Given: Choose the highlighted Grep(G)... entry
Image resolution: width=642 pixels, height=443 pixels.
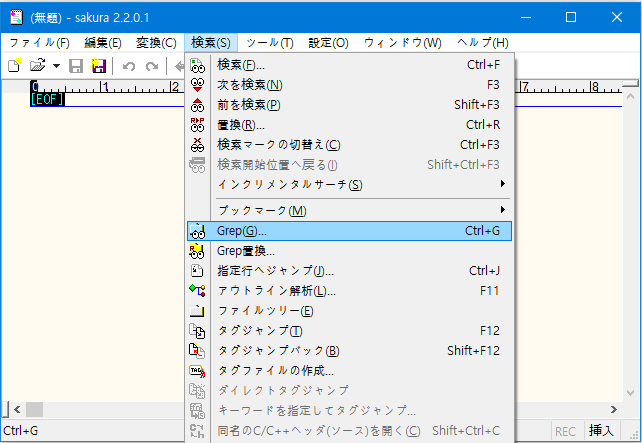Looking at the screenshot, I should (349, 231).
